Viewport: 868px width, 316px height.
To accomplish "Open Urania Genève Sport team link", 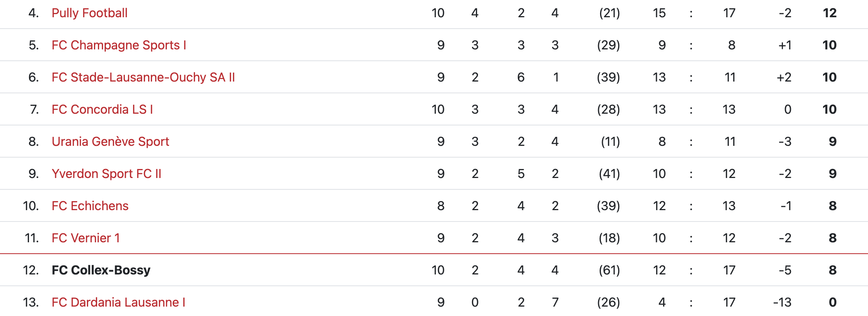I will 110,142.
